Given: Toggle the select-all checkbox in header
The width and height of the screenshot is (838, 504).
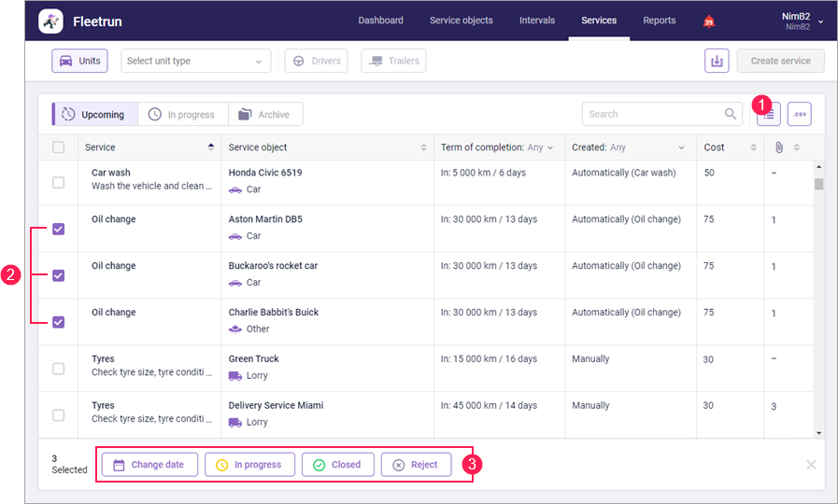Looking at the screenshot, I should [x=59, y=147].
